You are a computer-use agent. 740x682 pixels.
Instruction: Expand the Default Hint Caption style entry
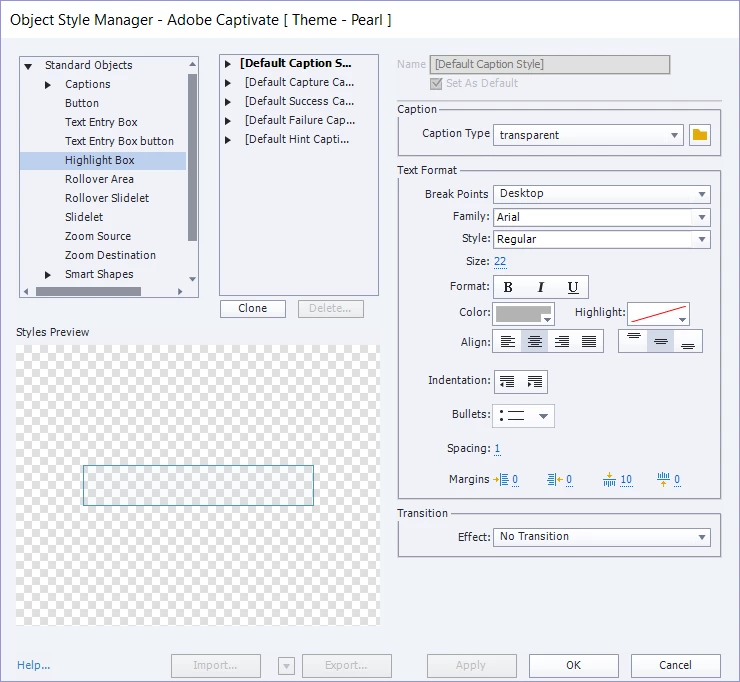227,140
